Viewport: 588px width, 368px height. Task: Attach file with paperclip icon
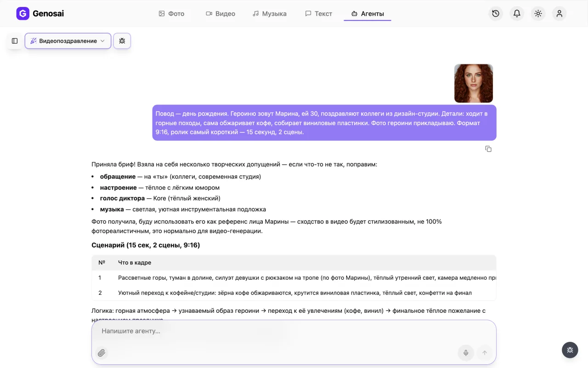102,353
